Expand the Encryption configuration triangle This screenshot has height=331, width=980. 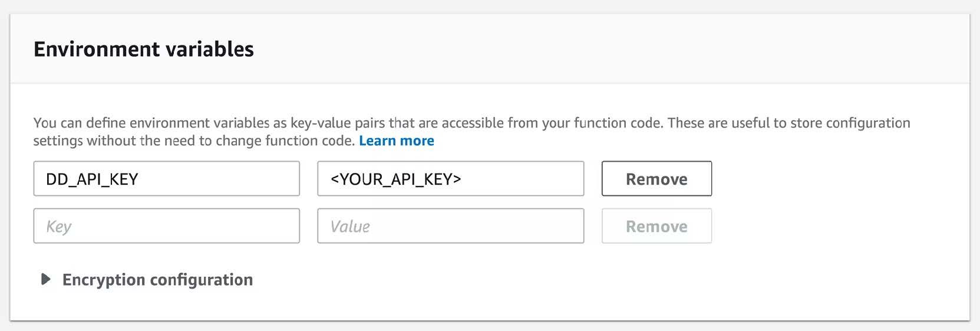point(45,280)
